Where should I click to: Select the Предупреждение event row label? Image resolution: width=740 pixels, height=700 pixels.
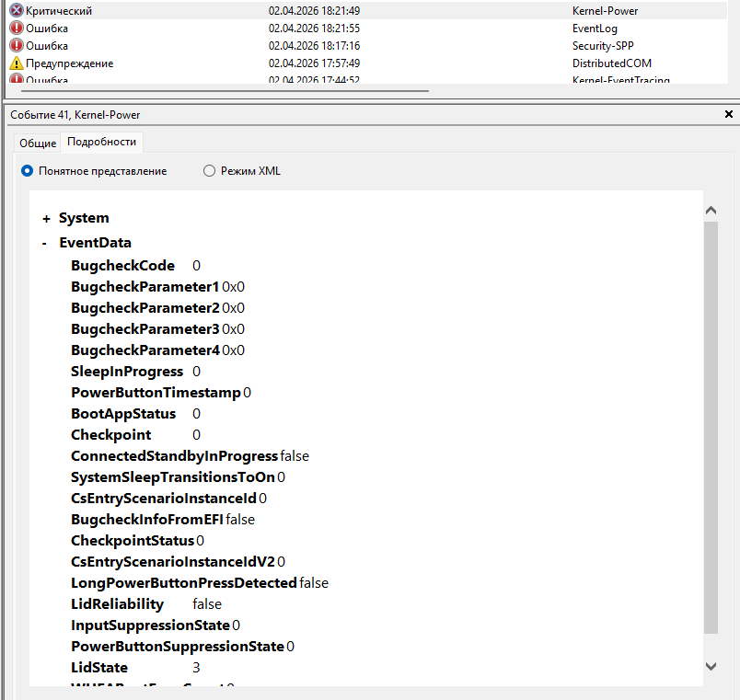[x=70, y=63]
